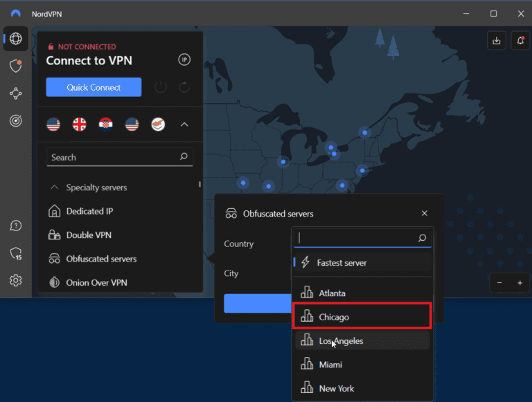
Task: Click the download icon on the map
Action: (x=497, y=41)
